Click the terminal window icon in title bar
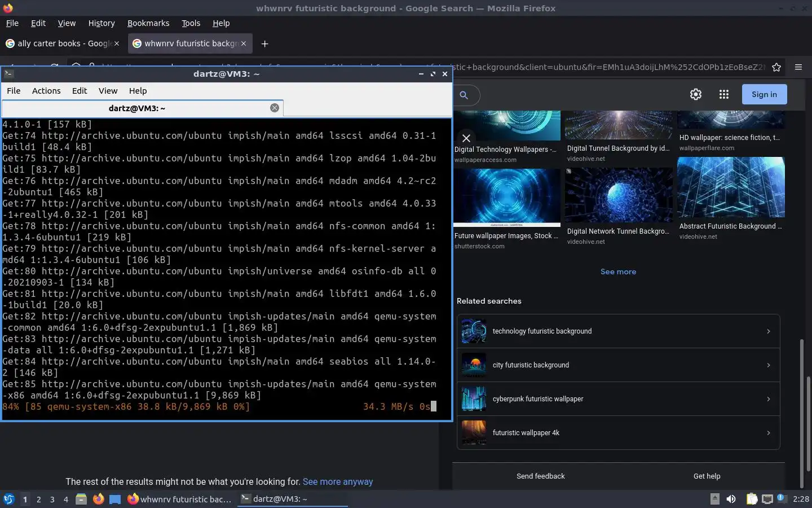The image size is (812, 508). point(8,73)
